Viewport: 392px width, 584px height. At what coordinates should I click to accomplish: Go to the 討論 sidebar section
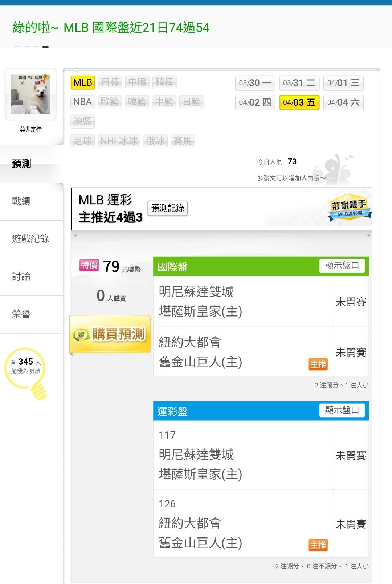click(21, 277)
